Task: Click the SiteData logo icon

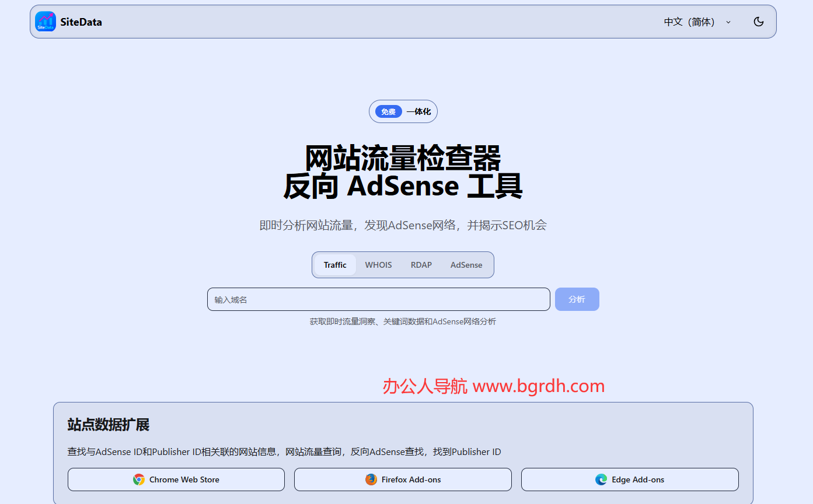Action: pos(46,22)
